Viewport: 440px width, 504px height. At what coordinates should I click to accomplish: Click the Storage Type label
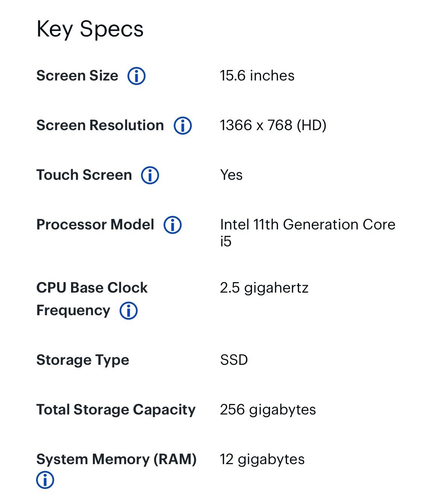pyautogui.click(x=83, y=360)
